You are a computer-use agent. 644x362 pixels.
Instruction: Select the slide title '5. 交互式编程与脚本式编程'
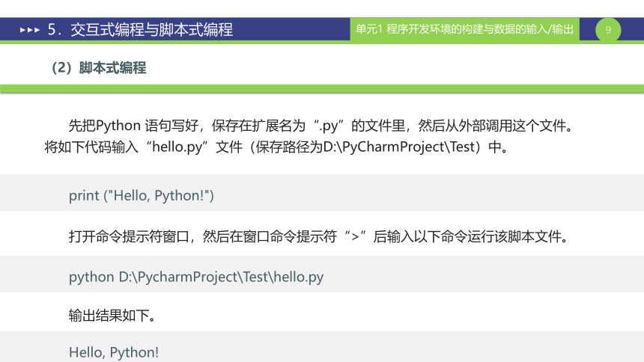pos(141,30)
